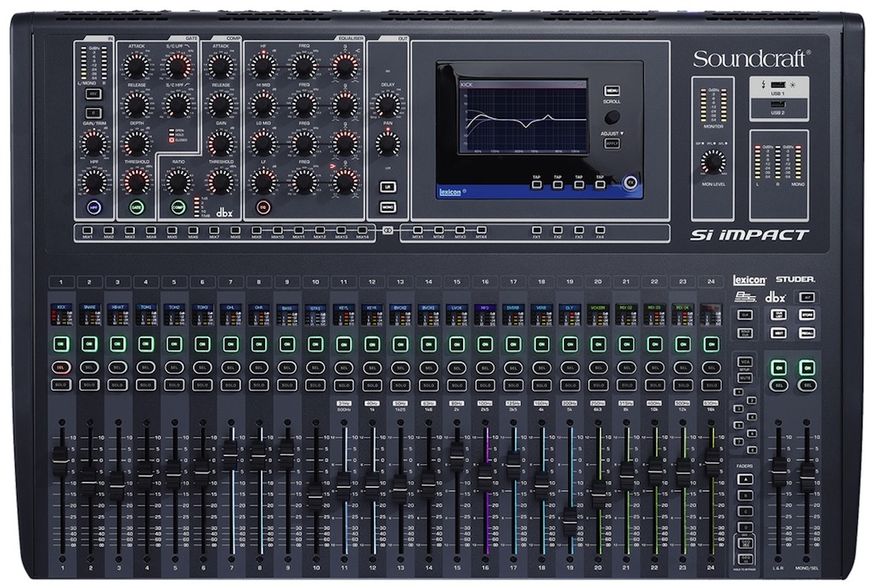Push the LR output routing button
This screenshot has height=588, width=870.
click(x=387, y=188)
